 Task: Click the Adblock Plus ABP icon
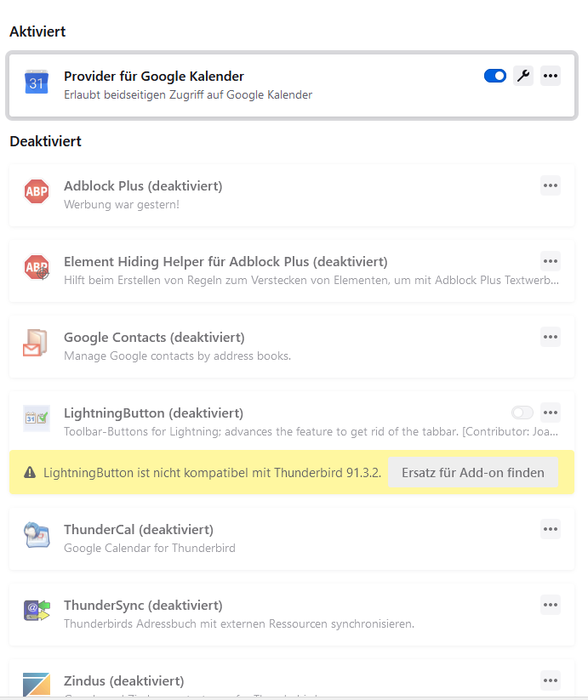[x=37, y=192]
